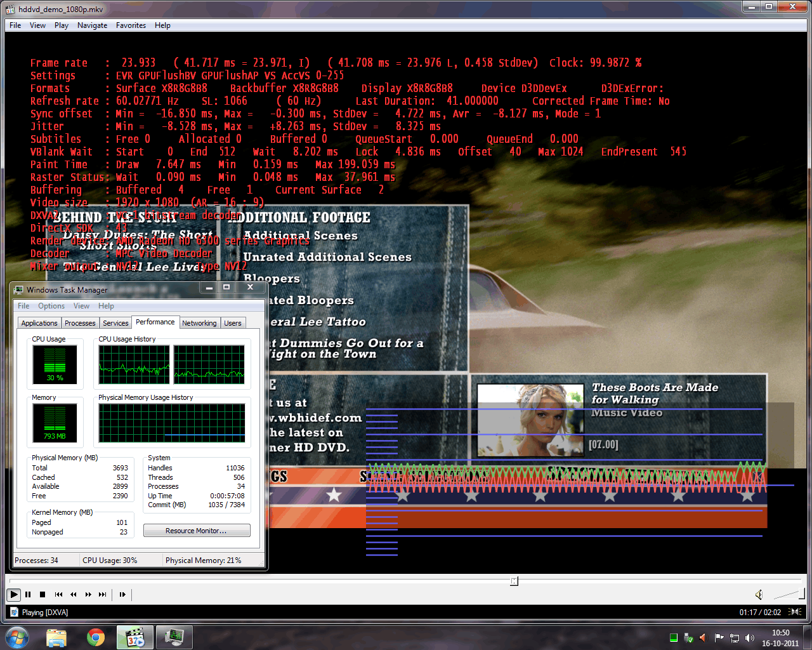Screen dimensions: 812x650
Task: Switch to the Services tab in Task Manager
Action: [x=115, y=323]
